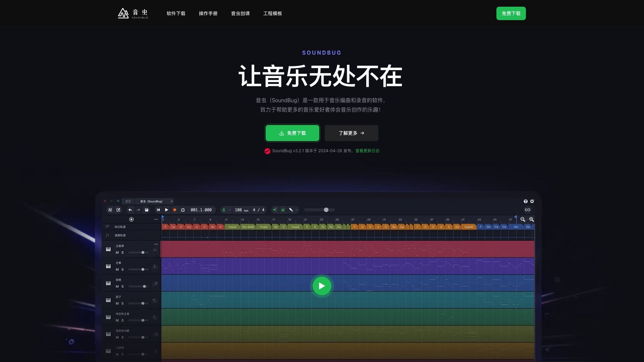Expand the metronome dropdown arrow
The height and width of the screenshot is (362, 644).
(229, 210)
